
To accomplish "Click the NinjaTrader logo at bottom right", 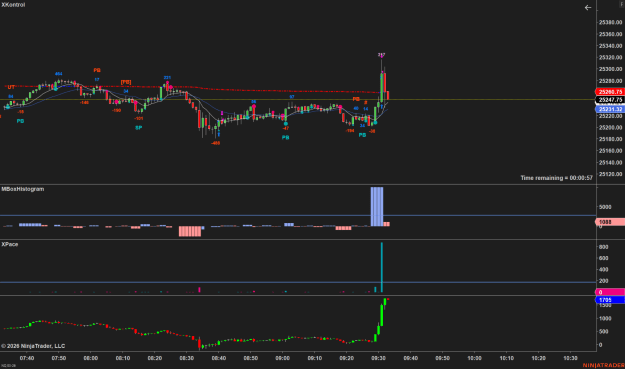I will (x=603, y=365).
